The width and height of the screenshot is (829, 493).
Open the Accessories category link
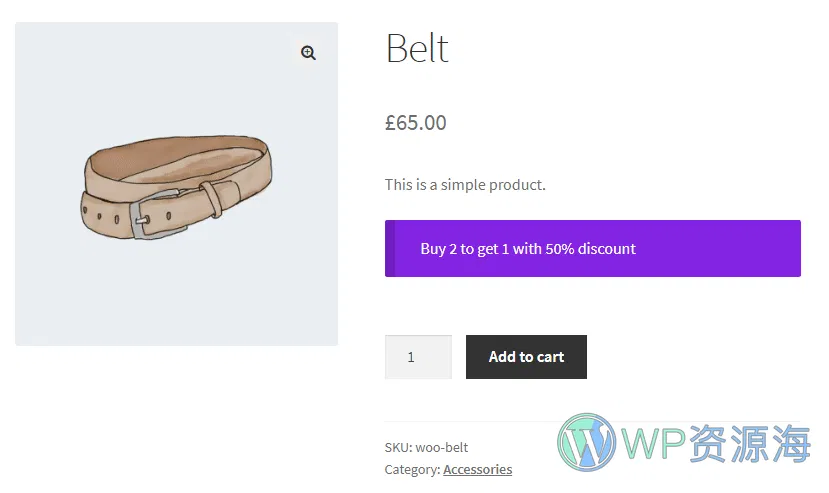477,469
